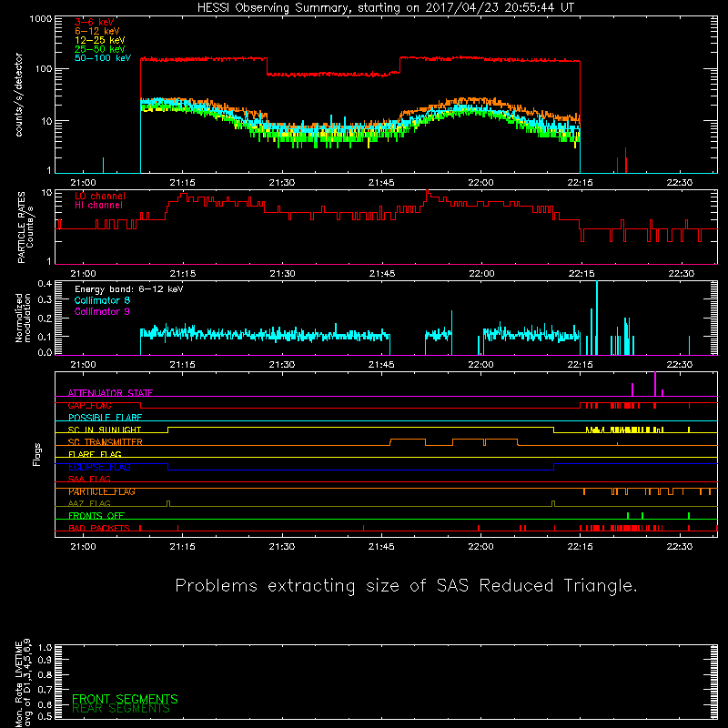Select the FLARE_FLAG label
Screen dimensions: 728x728
pyautogui.click(x=95, y=454)
